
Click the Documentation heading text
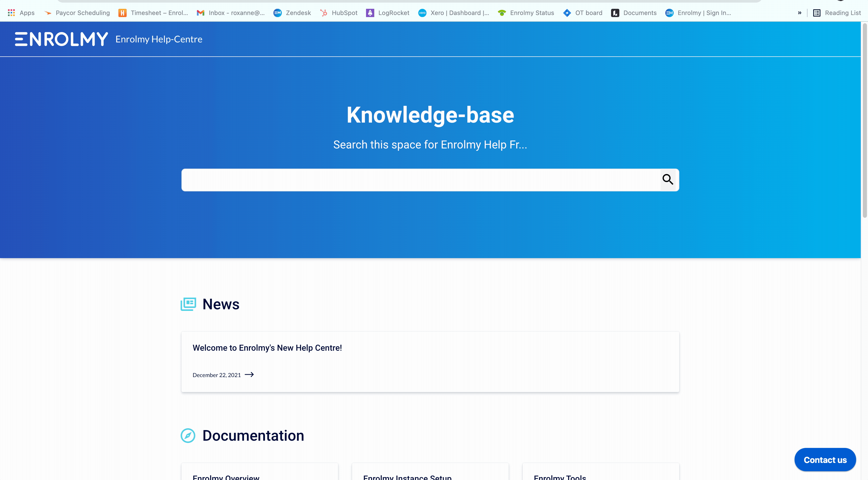pyautogui.click(x=253, y=436)
